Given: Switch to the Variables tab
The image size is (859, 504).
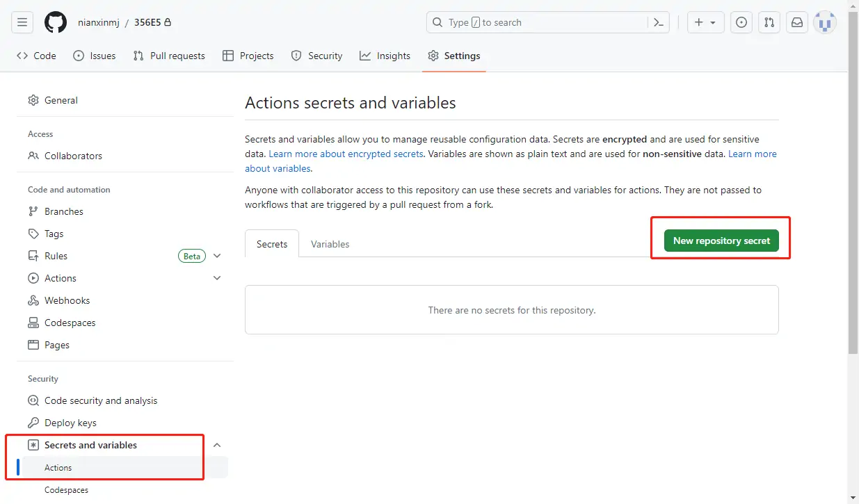Looking at the screenshot, I should pos(330,244).
